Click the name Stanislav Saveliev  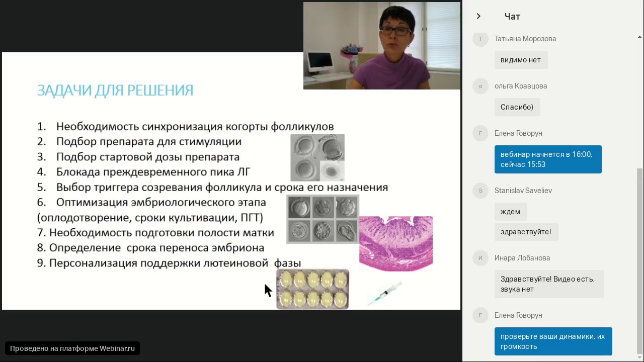click(523, 191)
